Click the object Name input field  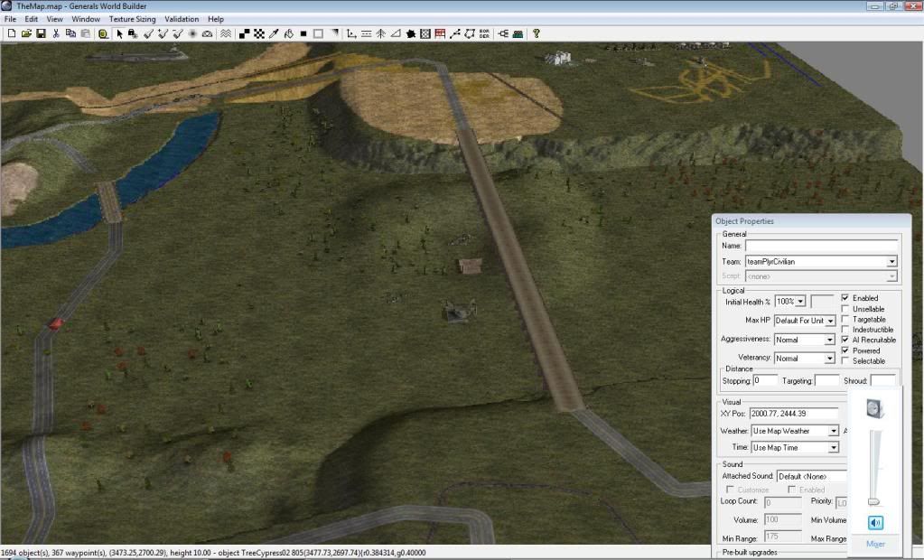click(x=821, y=245)
